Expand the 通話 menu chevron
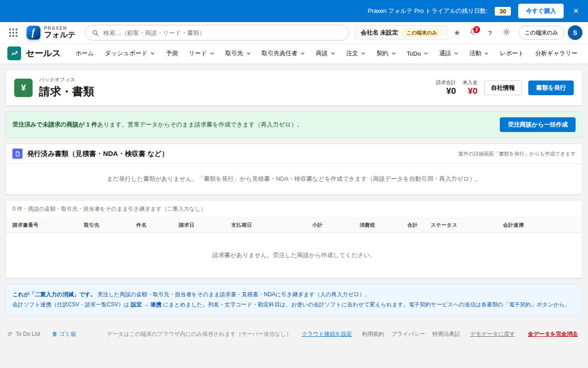Viewport: 588px width, 368px height. (456, 53)
